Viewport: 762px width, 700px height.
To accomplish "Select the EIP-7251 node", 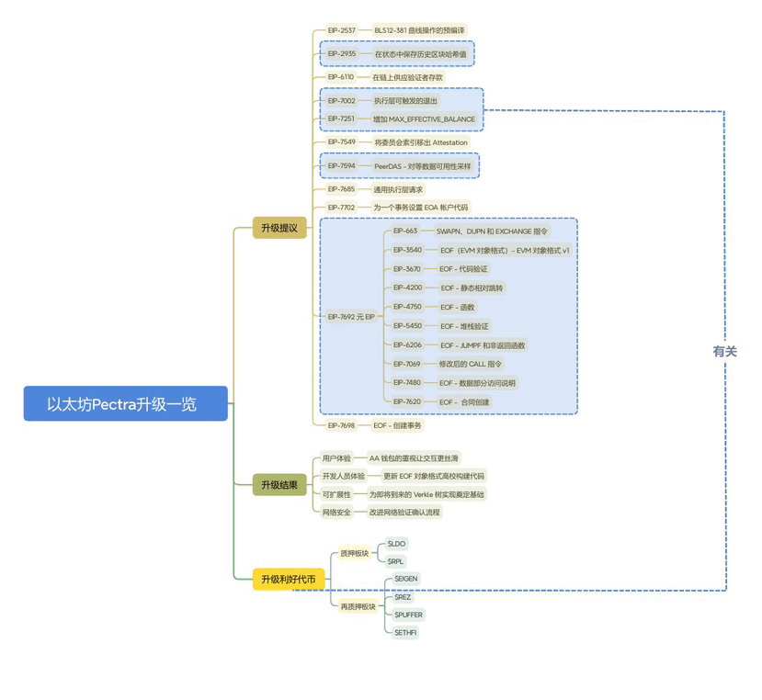I will 341,119.
